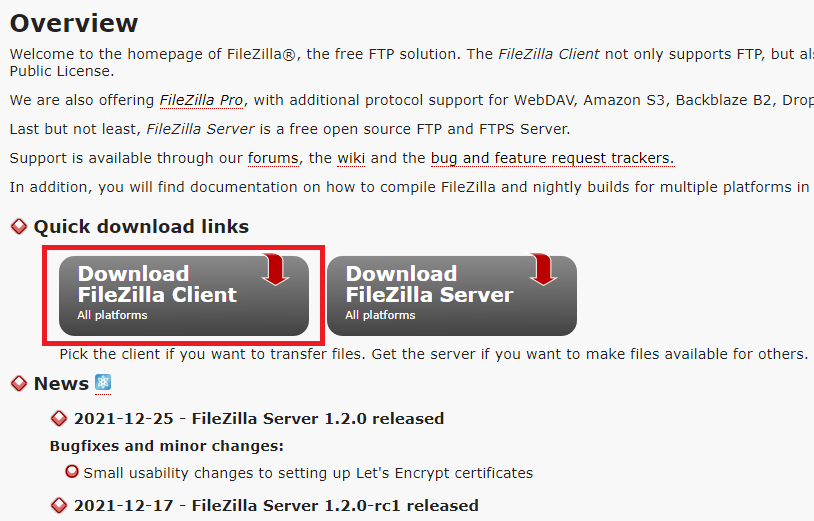Click the Overview heading
Screen dimensions: 814x521
74,23
